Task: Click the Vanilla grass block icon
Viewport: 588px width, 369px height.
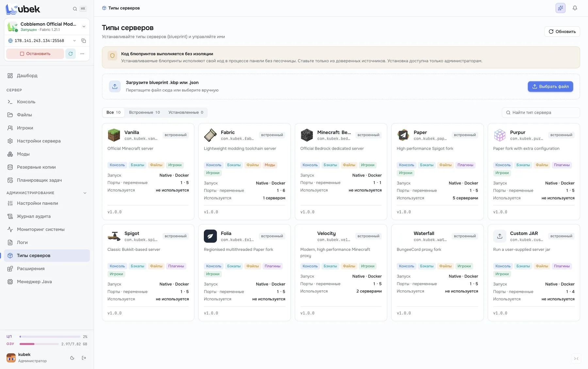Action: pos(114,135)
